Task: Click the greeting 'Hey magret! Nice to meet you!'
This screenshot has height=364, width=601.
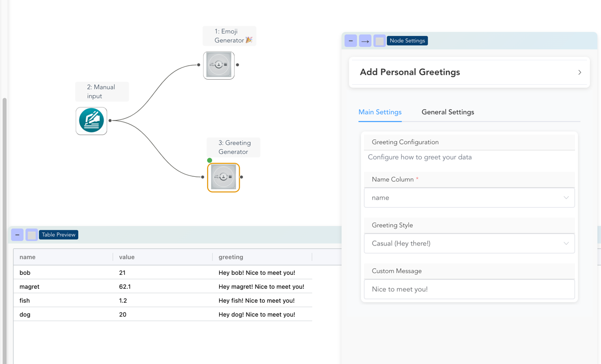Action: point(261,287)
